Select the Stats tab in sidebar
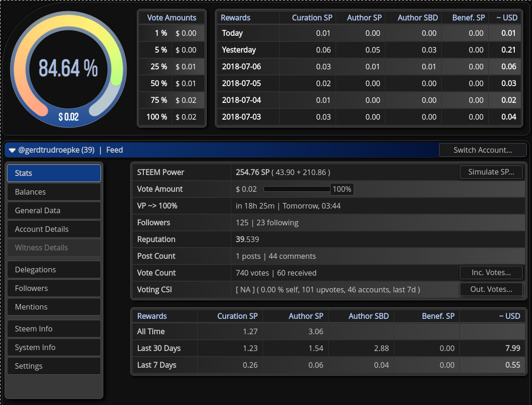Image resolution: width=532 pixels, height=405 pixels. pos(54,173)
